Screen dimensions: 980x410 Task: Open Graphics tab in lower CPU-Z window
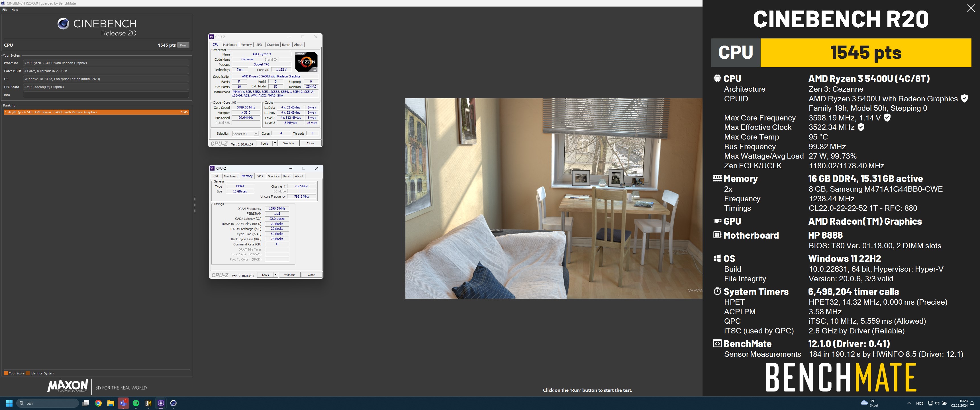pyautogui.click(x=273, y=176)
